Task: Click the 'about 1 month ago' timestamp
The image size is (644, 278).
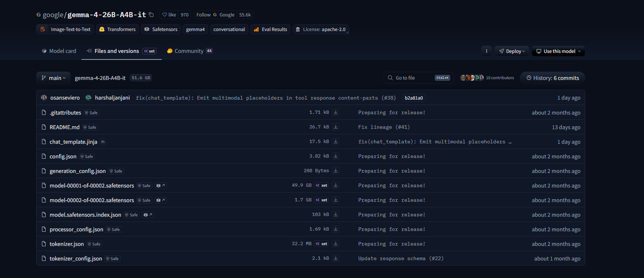Action: [557, 259]
